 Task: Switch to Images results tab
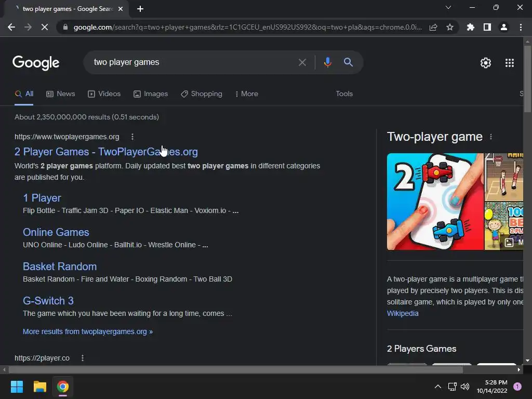(151, 94)
